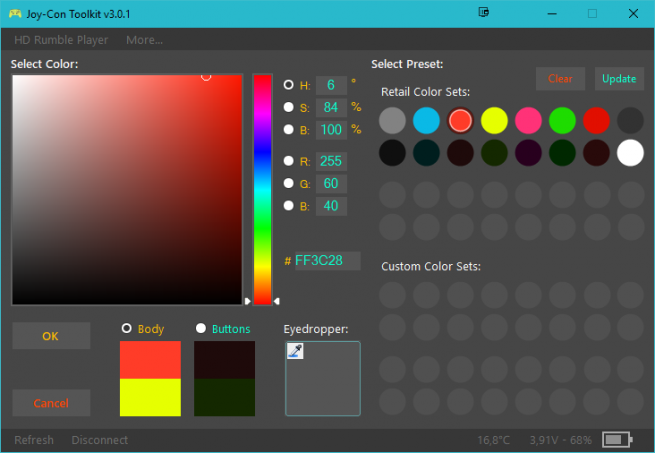Click the hex color code field
655x453 pixels.
pyautogui.click(x=326, y=261)
